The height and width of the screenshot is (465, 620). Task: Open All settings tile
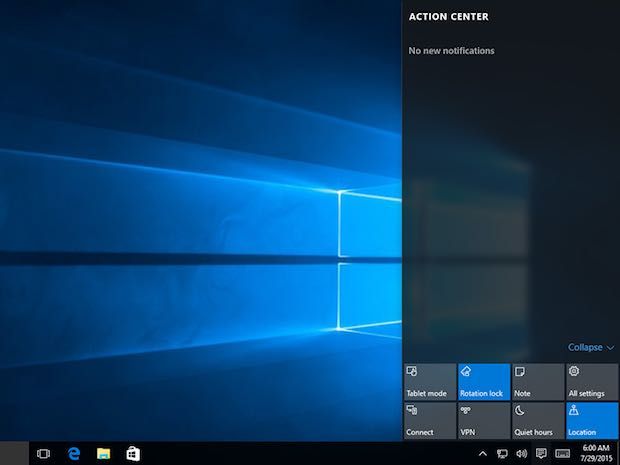tap(592, 382)
